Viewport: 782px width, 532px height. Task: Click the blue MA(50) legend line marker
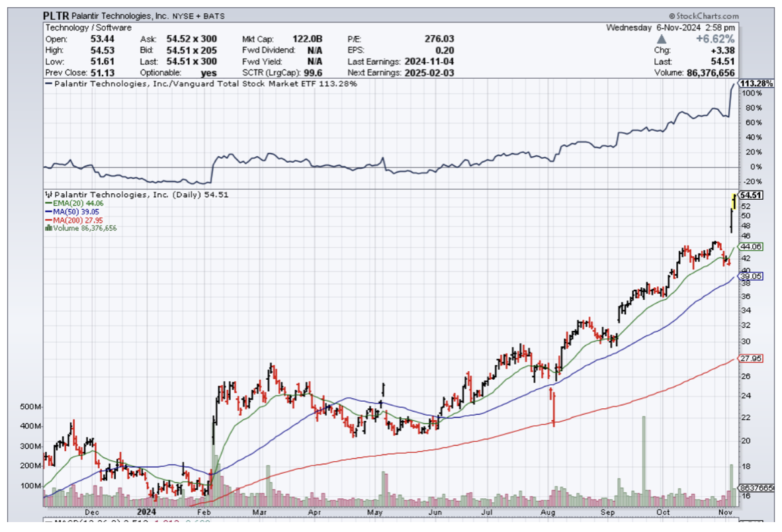pyautogui.click(x=48, y=212)
